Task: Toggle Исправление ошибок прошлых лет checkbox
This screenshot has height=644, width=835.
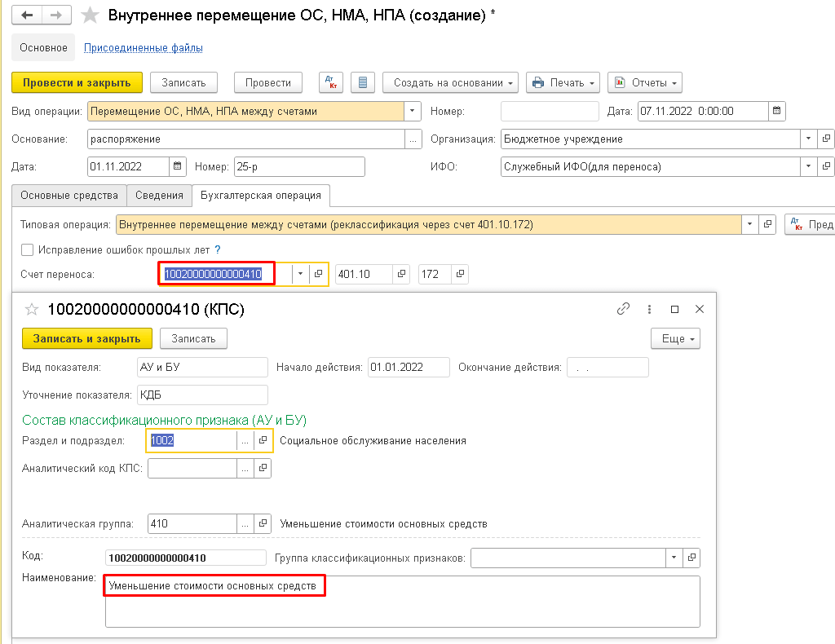Action: tap(28, 249)
